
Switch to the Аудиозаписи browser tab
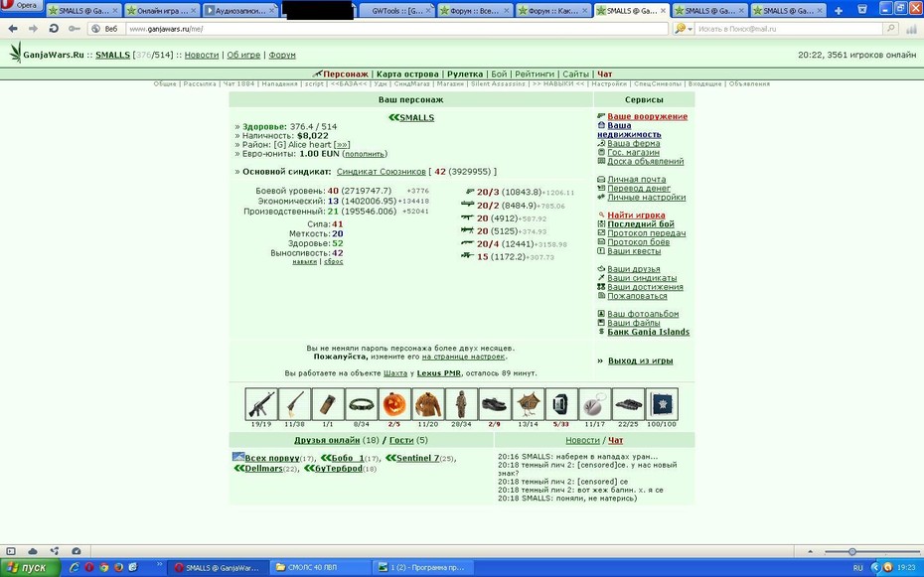(x=239, y=11)
